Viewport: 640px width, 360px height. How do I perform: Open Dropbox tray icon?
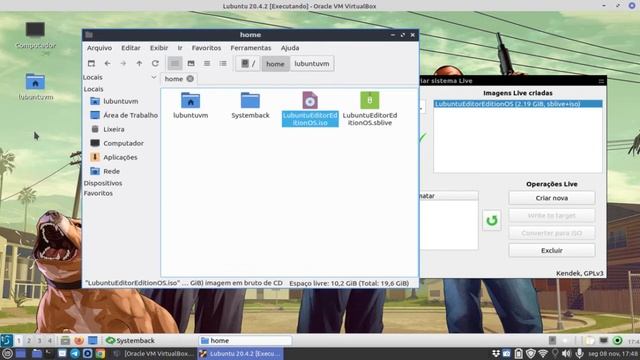[496, 353]
